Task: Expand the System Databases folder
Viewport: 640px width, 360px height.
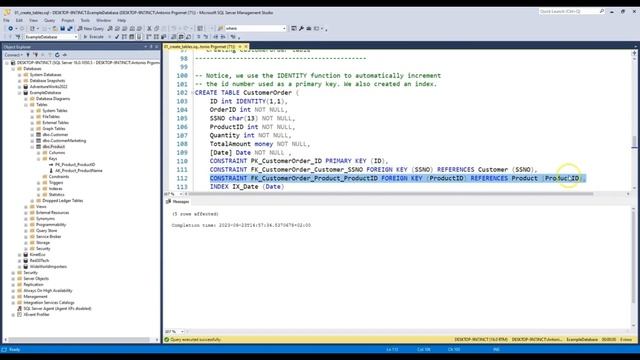Action: [x=20, y=75]
